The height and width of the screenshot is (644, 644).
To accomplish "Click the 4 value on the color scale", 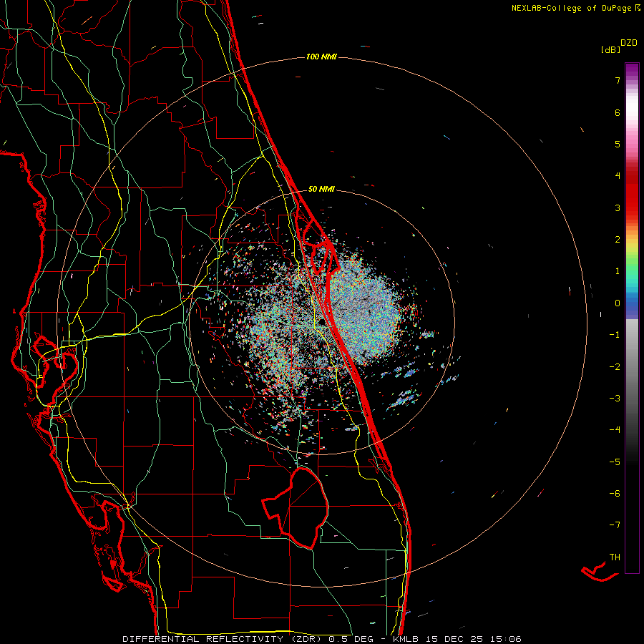I will tap(618, 176).
